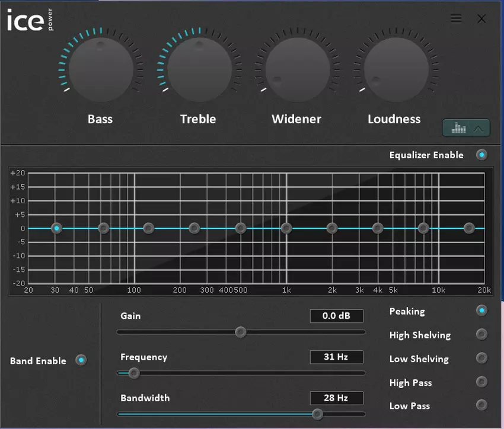The image size is (504, 429).
Task: Click the Loudness knob
Action: click(x=395, y=68)
